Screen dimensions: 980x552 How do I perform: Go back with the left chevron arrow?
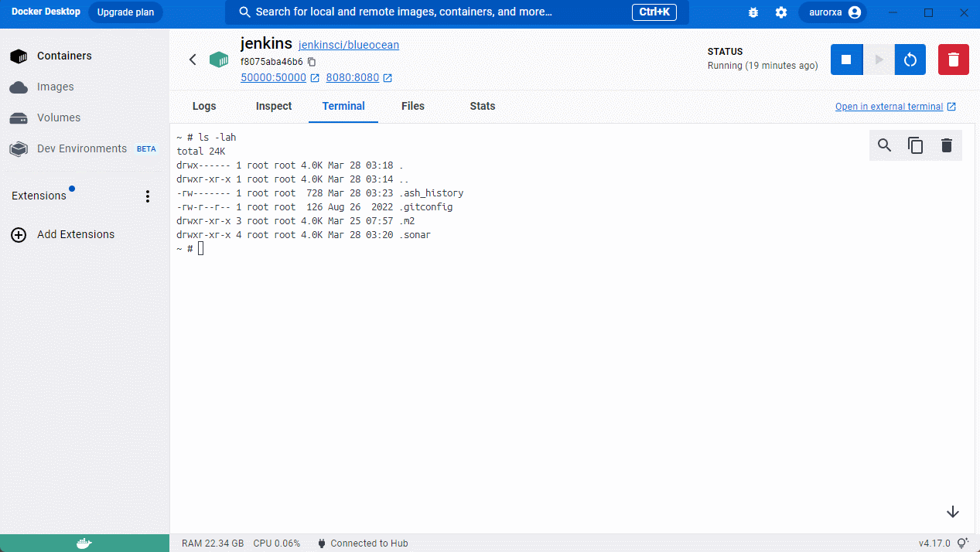[x=193, y=60]
